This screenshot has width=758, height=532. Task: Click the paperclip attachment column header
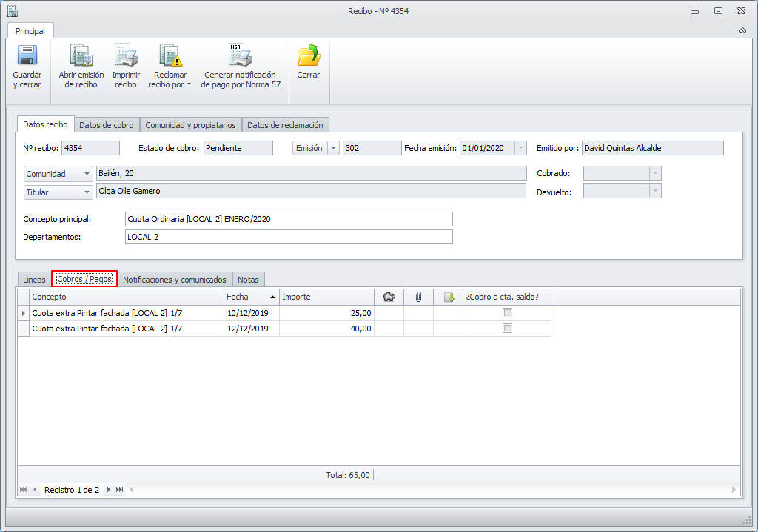click(418, 297)
